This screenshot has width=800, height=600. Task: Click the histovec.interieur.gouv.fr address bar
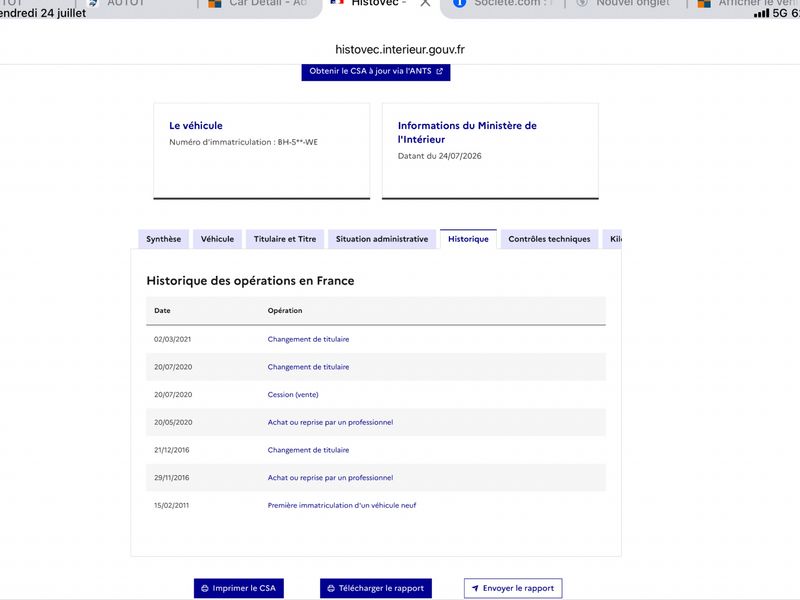tap(399, 49)
